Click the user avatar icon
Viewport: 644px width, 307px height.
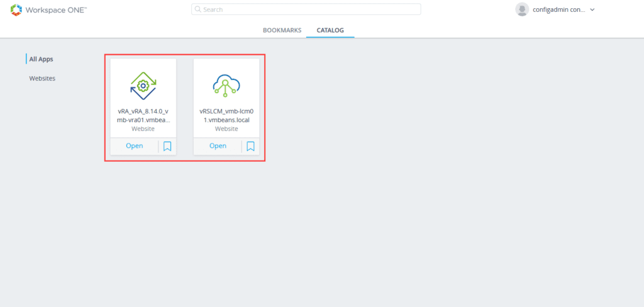(x=522, y=9)
